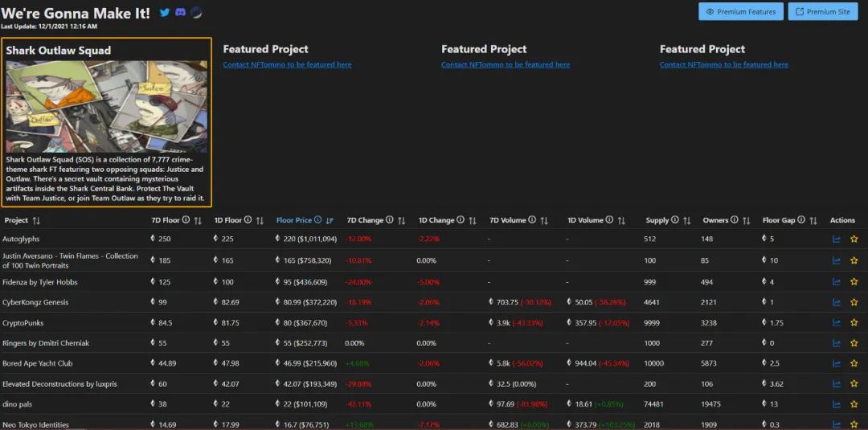Sort by 7D Change column arrows

coord(401,221)
